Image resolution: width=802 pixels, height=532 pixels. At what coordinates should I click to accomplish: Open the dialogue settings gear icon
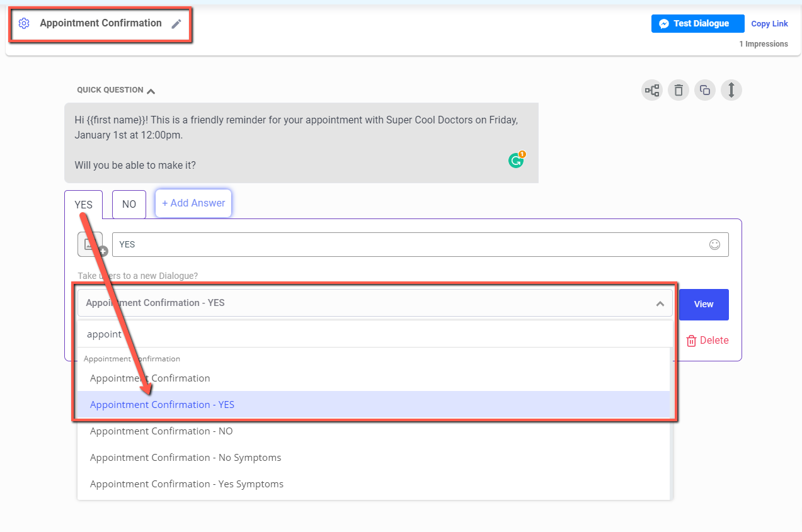[24, 23]
